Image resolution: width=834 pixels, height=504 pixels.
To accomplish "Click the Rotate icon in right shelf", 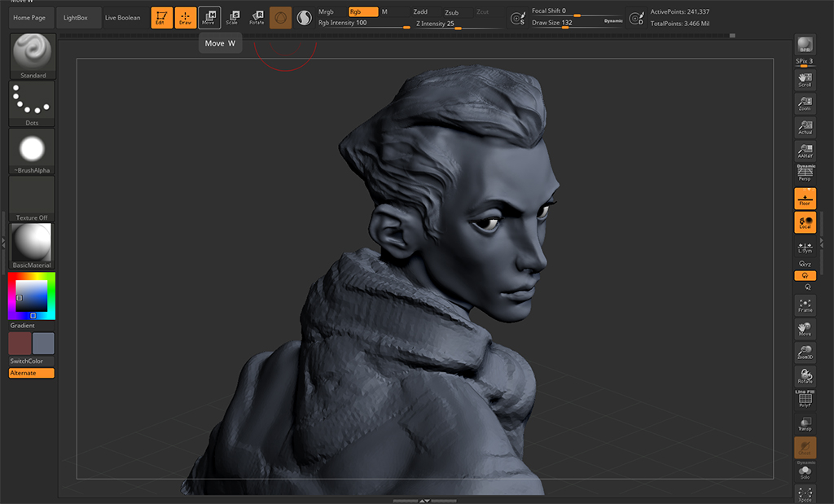I will [805, 376].
